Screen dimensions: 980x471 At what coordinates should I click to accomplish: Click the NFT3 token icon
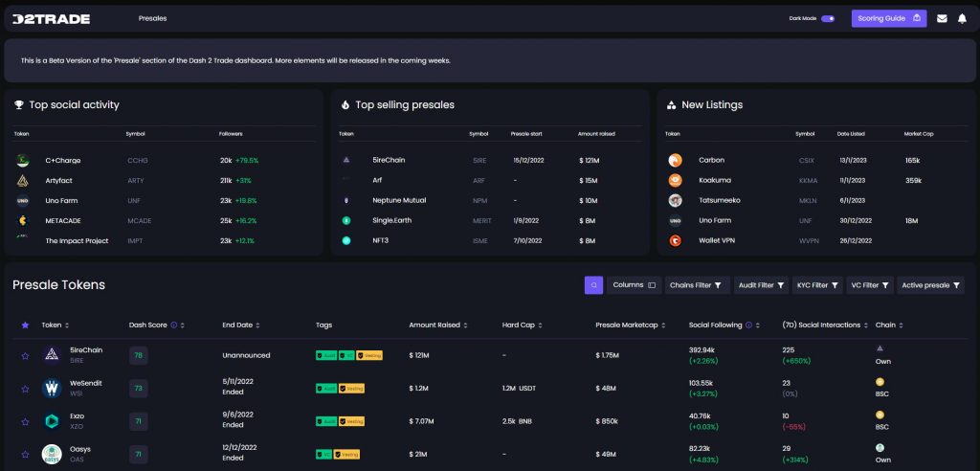click(x=346, y=240)
